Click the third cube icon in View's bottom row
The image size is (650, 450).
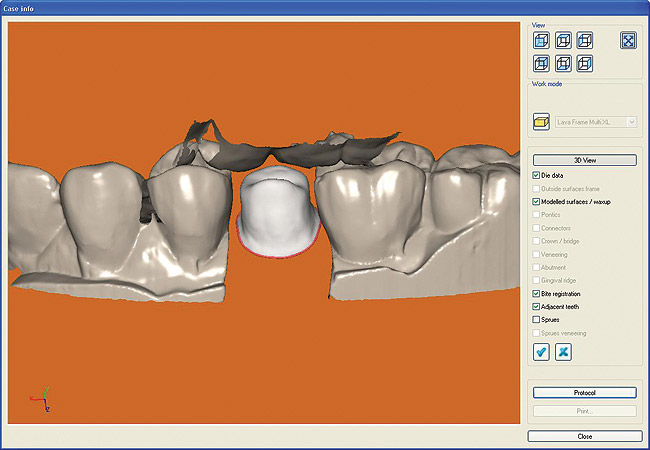click(x=585, y=63)
